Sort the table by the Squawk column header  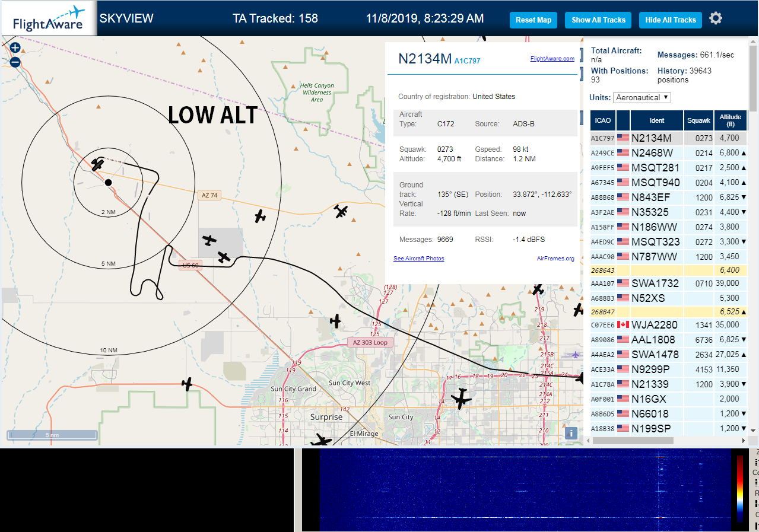[698, 120]
